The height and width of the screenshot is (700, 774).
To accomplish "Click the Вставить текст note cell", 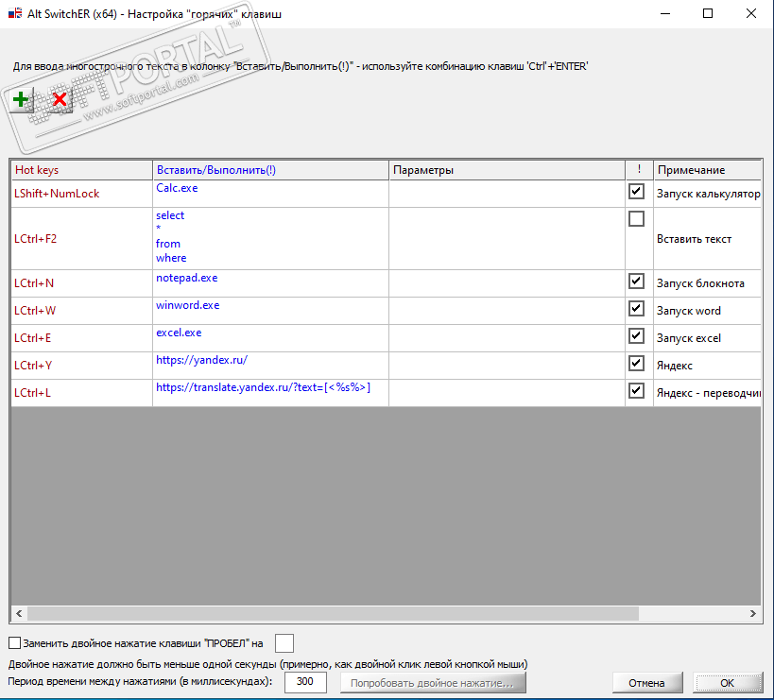I will [x=707, y=239].
